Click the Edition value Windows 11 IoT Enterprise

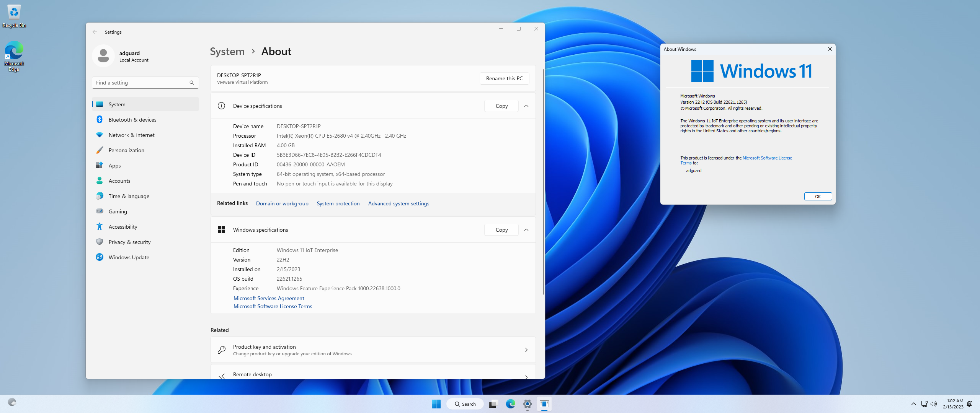307,250
